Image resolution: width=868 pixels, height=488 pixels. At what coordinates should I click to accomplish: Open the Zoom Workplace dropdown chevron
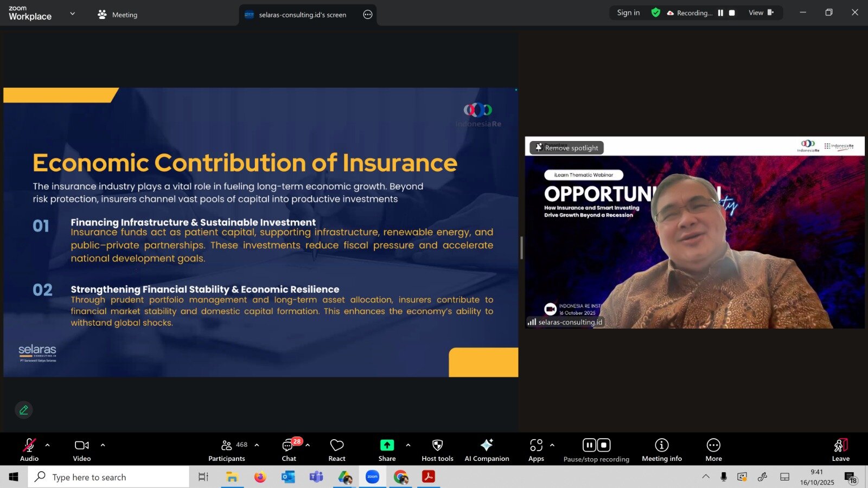(x=73, y=14)
